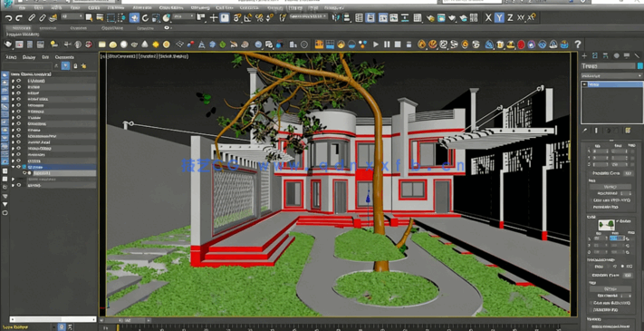Collapse the highlighted blue layer in Scene Explorer
The width and height of the screenshot is (644, 331).
click(x=14, y=167)
